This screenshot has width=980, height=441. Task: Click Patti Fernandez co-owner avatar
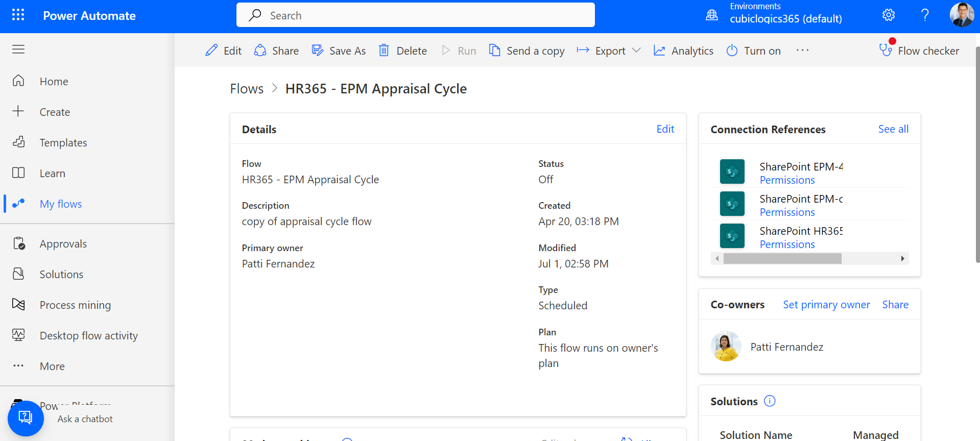726,347
